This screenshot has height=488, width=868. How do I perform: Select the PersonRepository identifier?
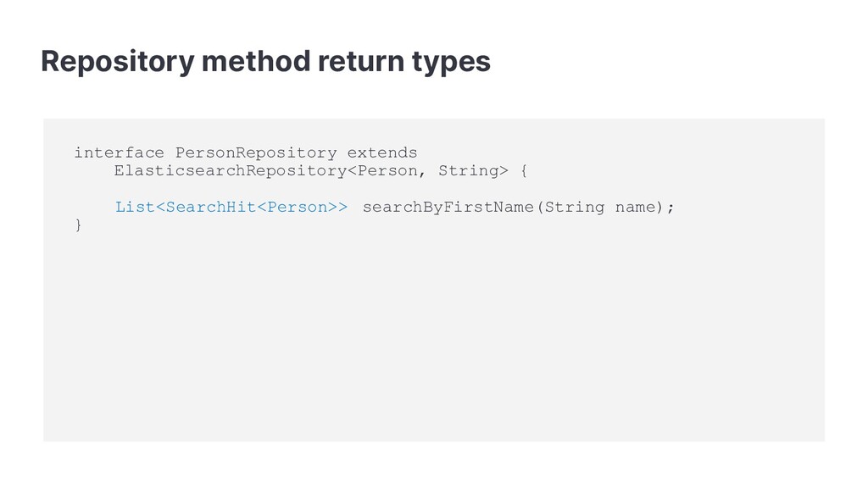256,153
